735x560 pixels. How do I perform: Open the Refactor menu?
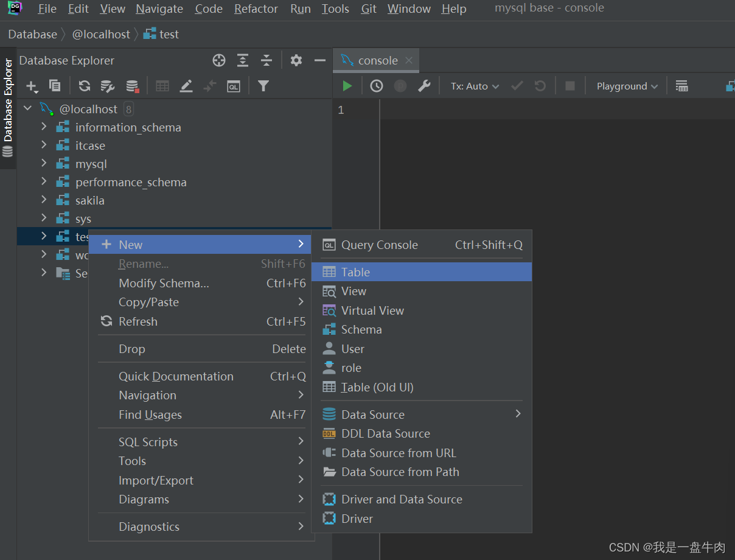coord(256,9)
